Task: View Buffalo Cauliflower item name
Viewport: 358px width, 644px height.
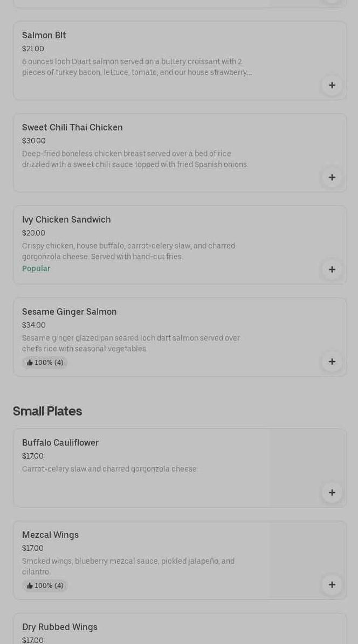Action: click(60, 443)
